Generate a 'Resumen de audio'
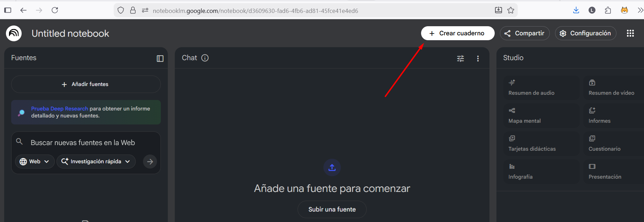Image resolution: width=644 pixels, height=222 pixels. (x=541, y=87)
